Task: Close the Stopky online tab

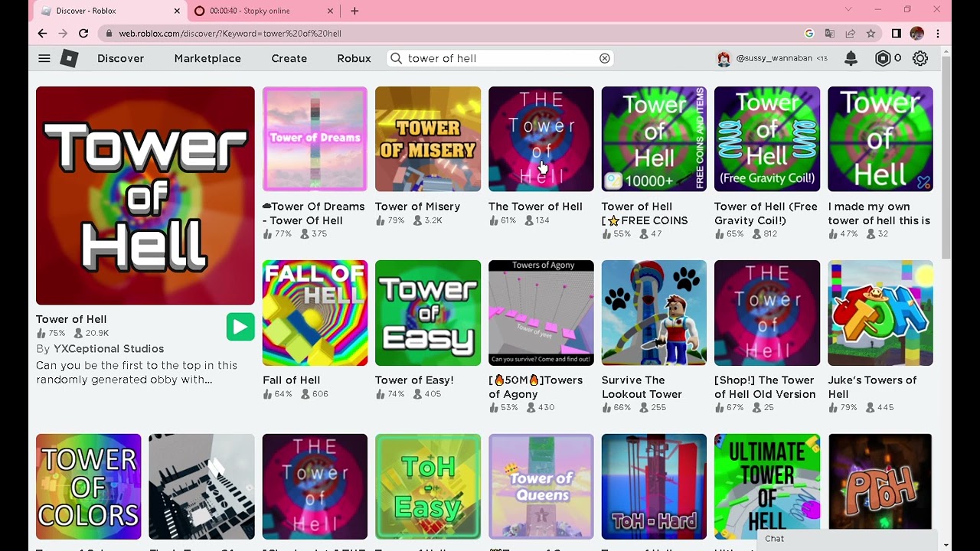Action: (331, 11)
